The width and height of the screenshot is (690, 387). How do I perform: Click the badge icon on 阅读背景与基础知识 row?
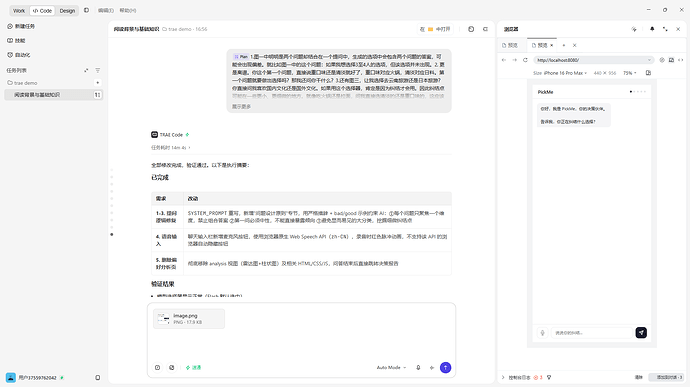coord(97,95)
